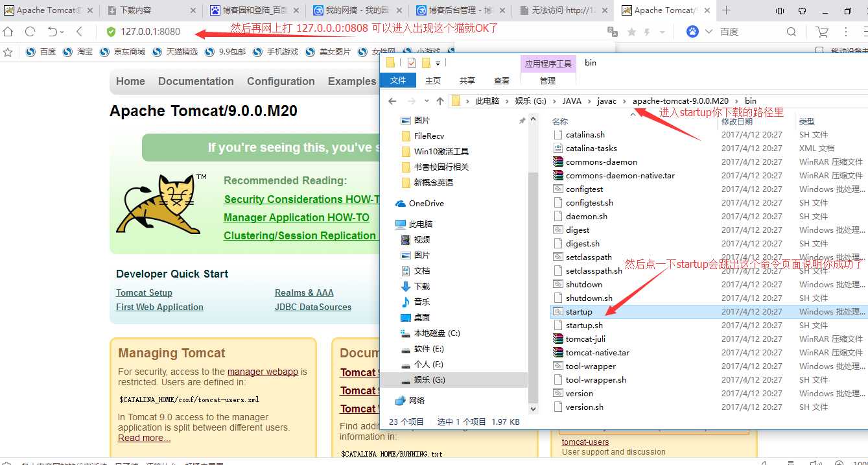Image resolution: width=868 pixels, height=465 pixels.
Task: Click Explorer up-one-level arrow
Action: pos(440,101)
